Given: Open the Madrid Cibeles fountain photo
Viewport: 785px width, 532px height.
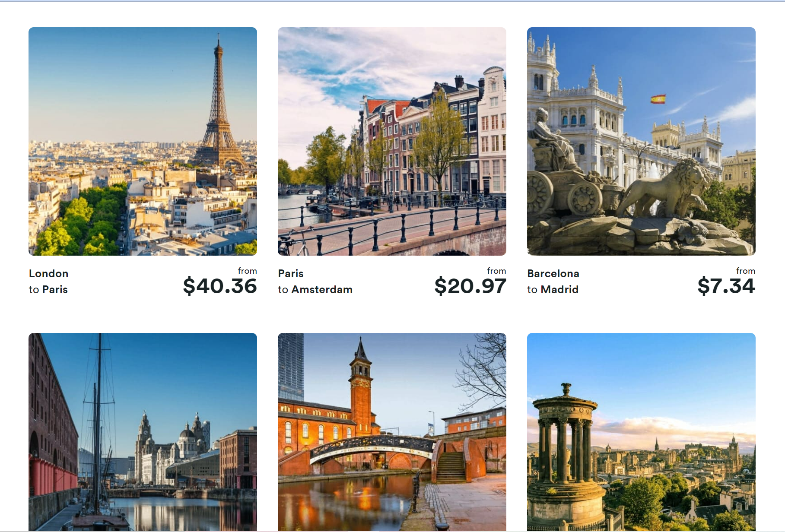Looking at the screenshot, I should [641, 141].
